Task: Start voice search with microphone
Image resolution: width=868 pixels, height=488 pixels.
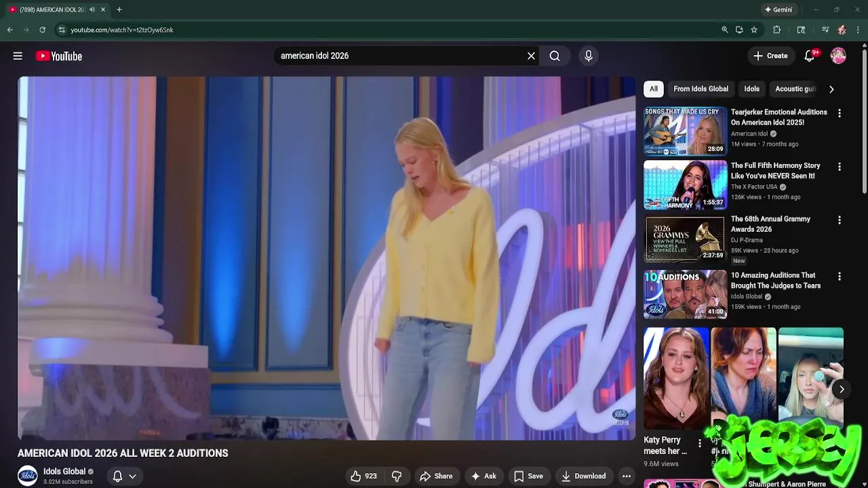Action: coord(589,56)
